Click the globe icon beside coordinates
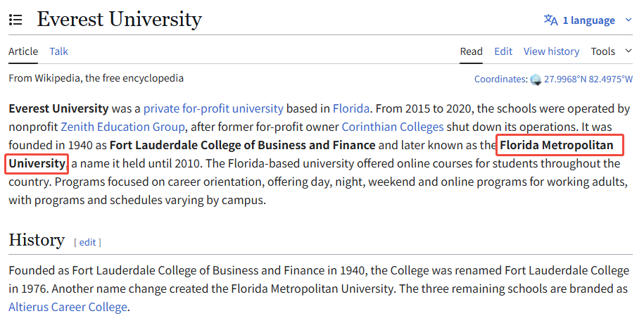Screen dimensions: 644x323 point(536,80)
